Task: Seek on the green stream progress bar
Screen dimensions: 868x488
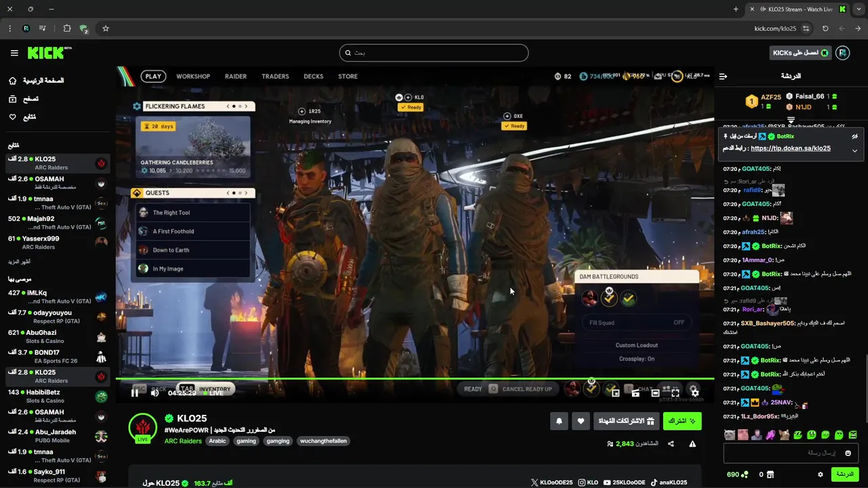Action: [x=415, y=378]
